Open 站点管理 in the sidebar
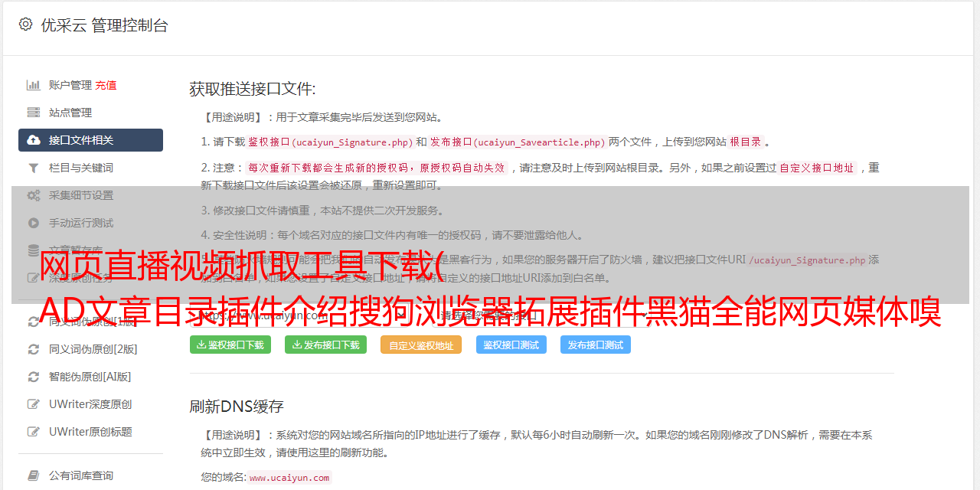The width and height of the screenshot is (980, 490). point(90,113)
